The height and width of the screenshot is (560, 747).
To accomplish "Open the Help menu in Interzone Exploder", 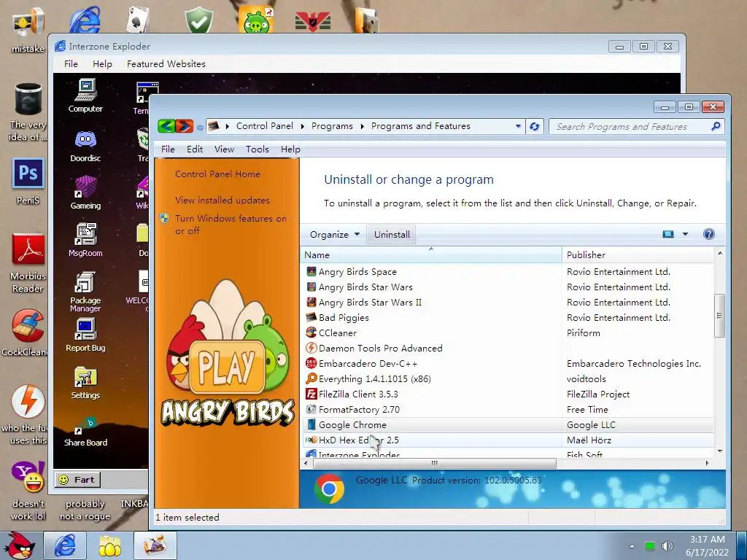I will tap(102, 64).
